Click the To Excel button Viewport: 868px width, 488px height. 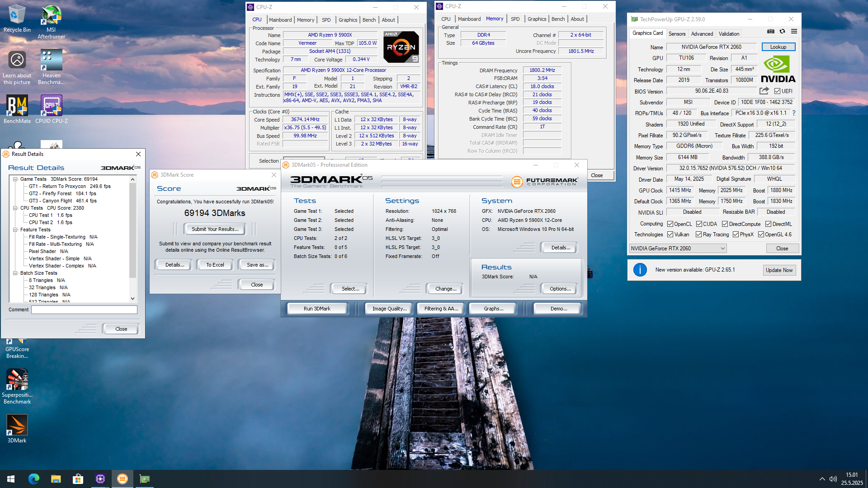click(215, 265)
